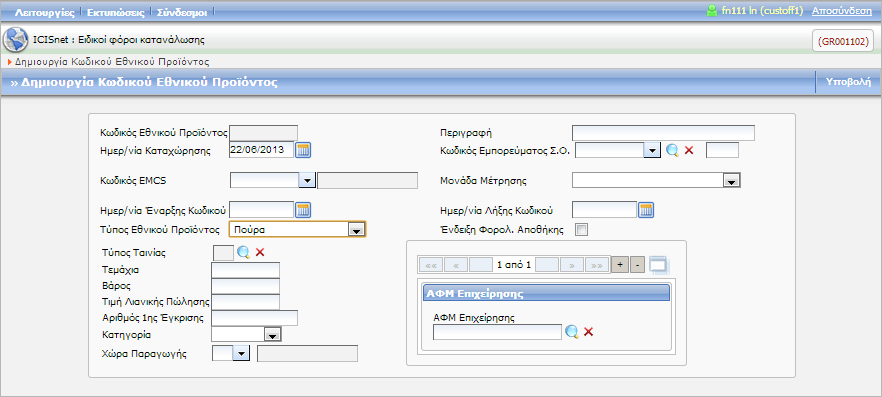
Task: Open Λειτουργίες menu
Action: tap(44, 12)
